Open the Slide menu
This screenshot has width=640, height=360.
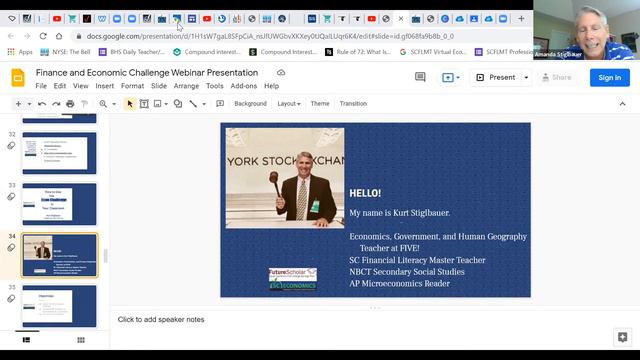pos(159,86)
